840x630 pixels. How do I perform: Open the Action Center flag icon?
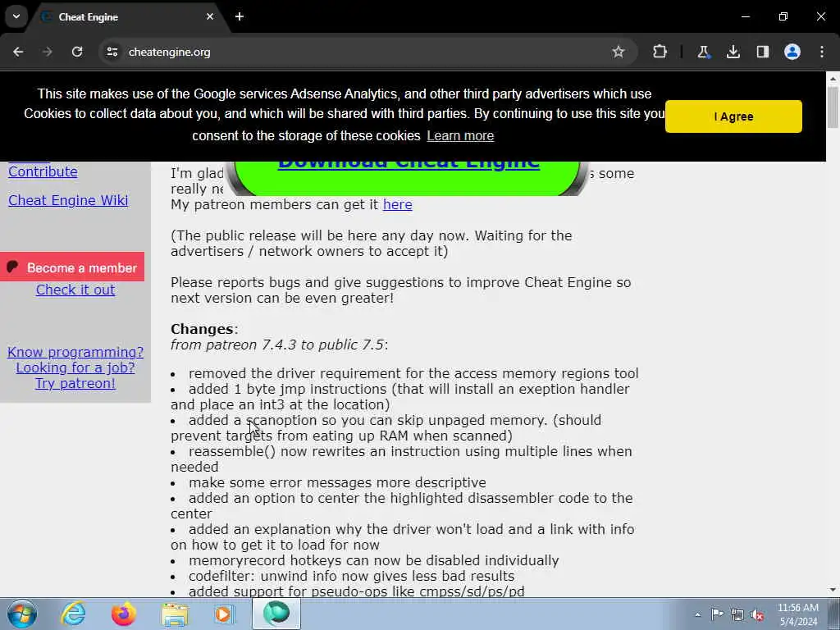click(717, 614)
